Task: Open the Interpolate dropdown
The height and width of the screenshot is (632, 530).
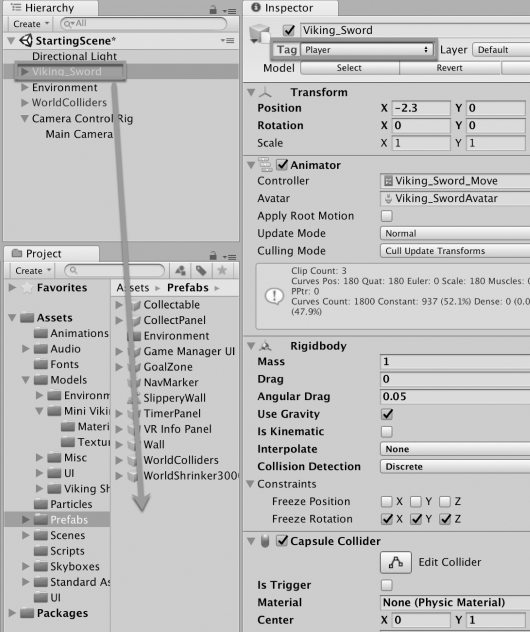Action: click(x=455, y=449)
